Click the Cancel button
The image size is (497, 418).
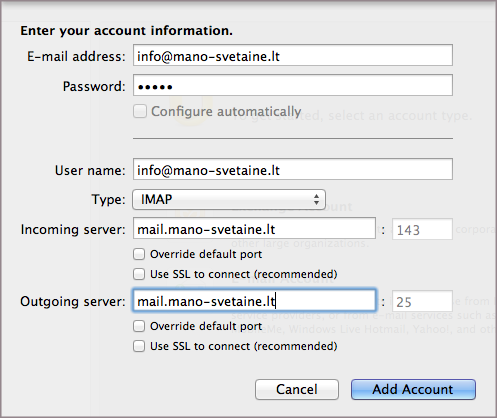click(x=297, y=389)
